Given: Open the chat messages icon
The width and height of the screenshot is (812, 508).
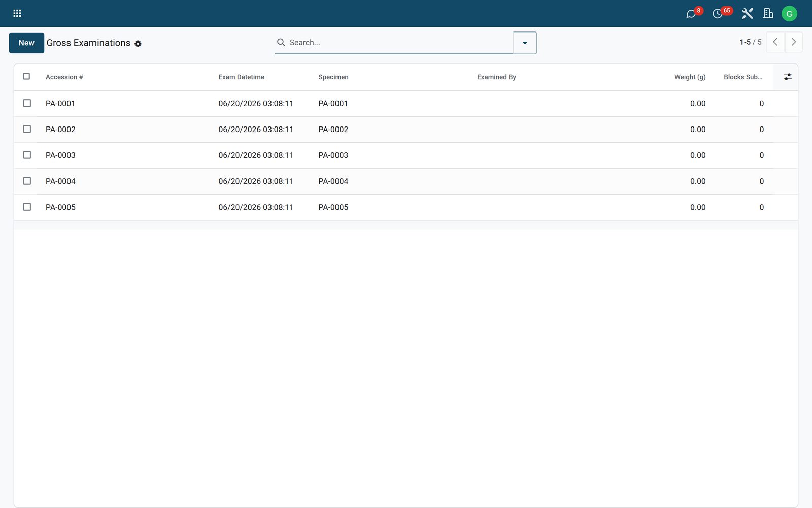Looking at the screenshot, I should pyautogui.click(x=691, y=14).
